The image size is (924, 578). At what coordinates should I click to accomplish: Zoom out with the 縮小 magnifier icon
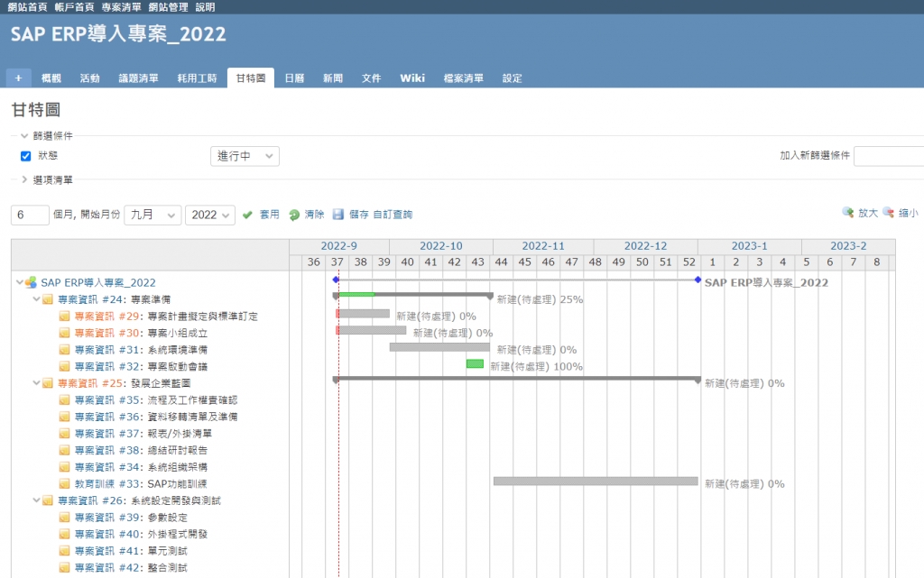coord(889,213)
